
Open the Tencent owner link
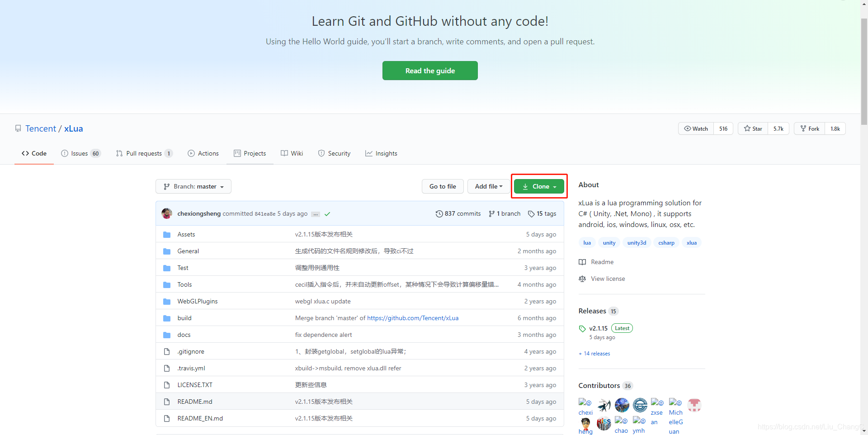(x=41, y=128)
